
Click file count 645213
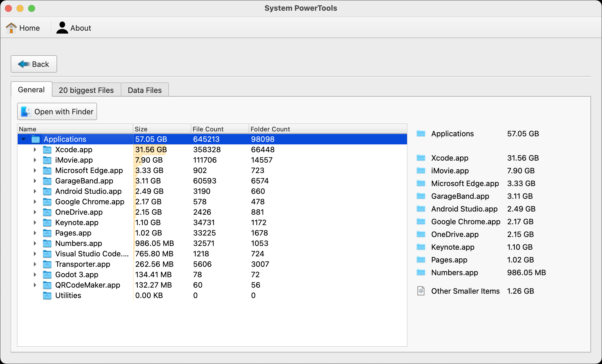(206, 139)
